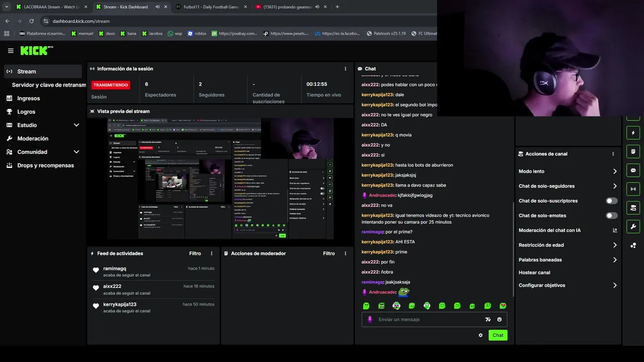Image resolution: width=644 pixels, height=362 pixels.
Task: Click the broadcast signal sidebar icon
Action: click(633, 189)
